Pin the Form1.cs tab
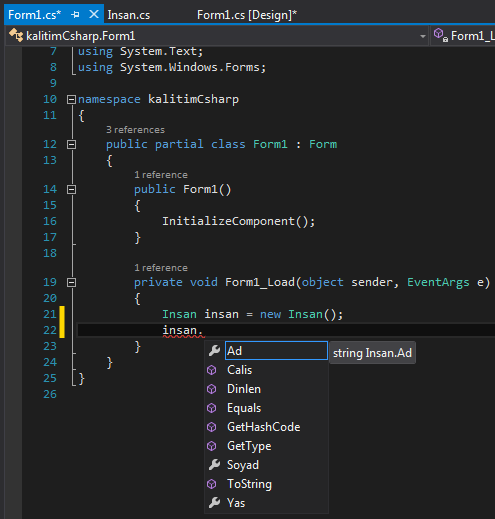The image size is (495, 519). click(75, 15)
